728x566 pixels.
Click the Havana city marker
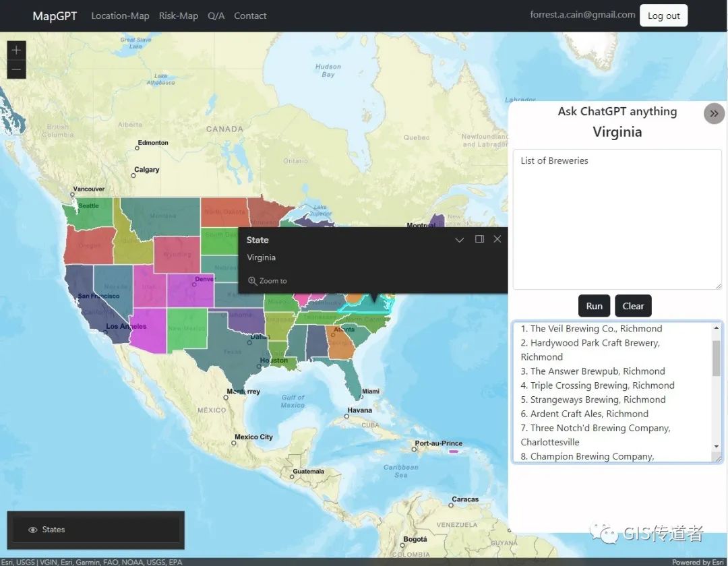tap(346, 416)
